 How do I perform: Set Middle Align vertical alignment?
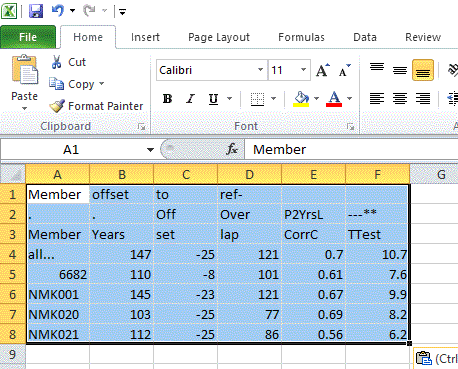400,70
